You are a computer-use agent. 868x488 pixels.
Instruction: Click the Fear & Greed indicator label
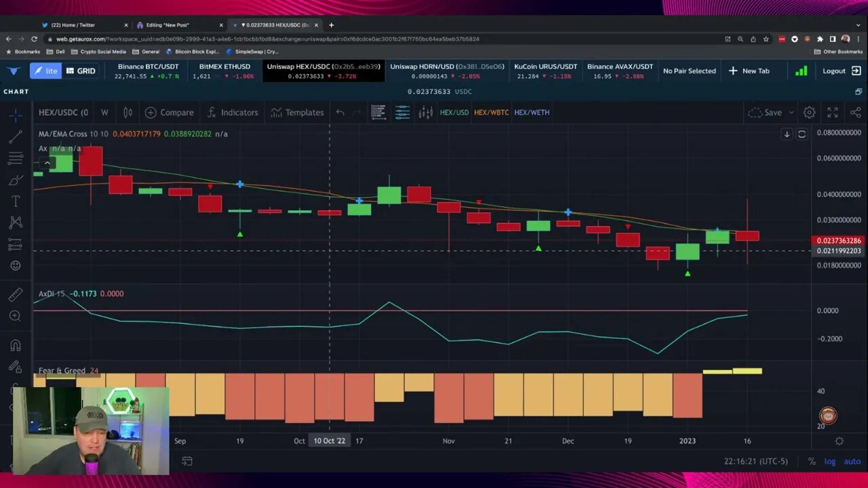[x=62, y=371]
